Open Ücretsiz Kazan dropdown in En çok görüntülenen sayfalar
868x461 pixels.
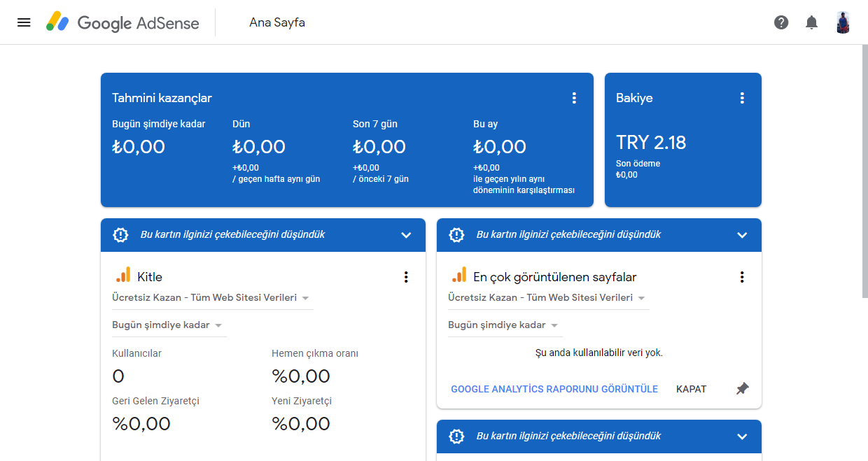pyautogui.click(x=548, y=298)
